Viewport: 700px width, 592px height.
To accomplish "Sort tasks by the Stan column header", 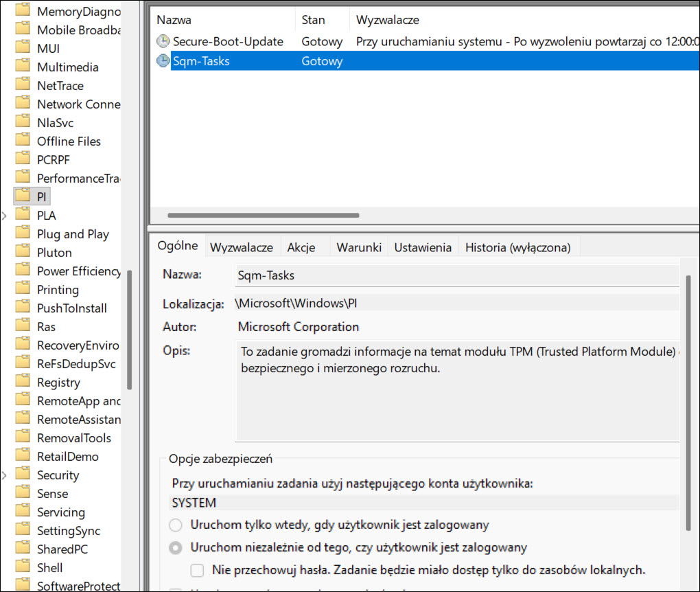I will click(314, 21).
